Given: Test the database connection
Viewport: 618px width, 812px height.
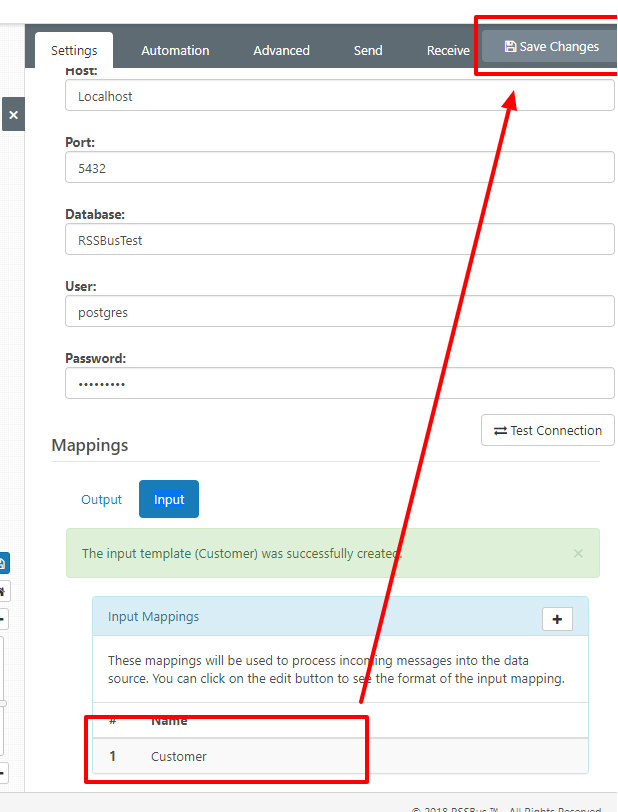Looking at the screenshot, I should pyautogui.click(x=548, y=430).
